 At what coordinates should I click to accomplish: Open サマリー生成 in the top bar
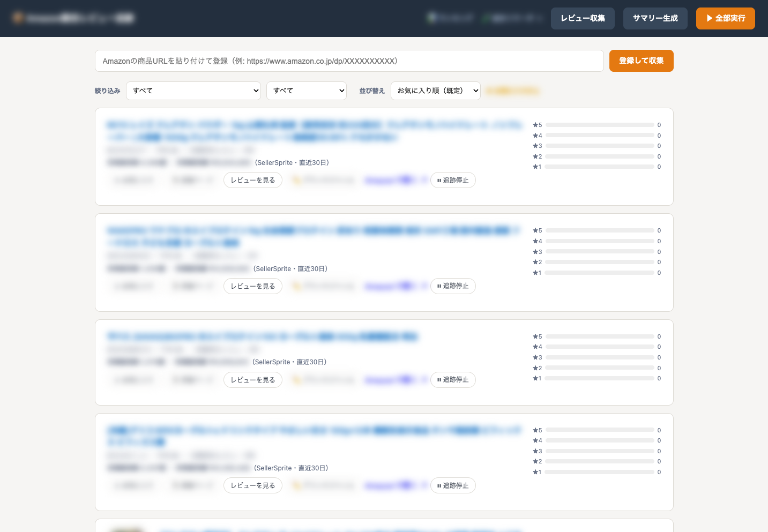click(655, 18)
